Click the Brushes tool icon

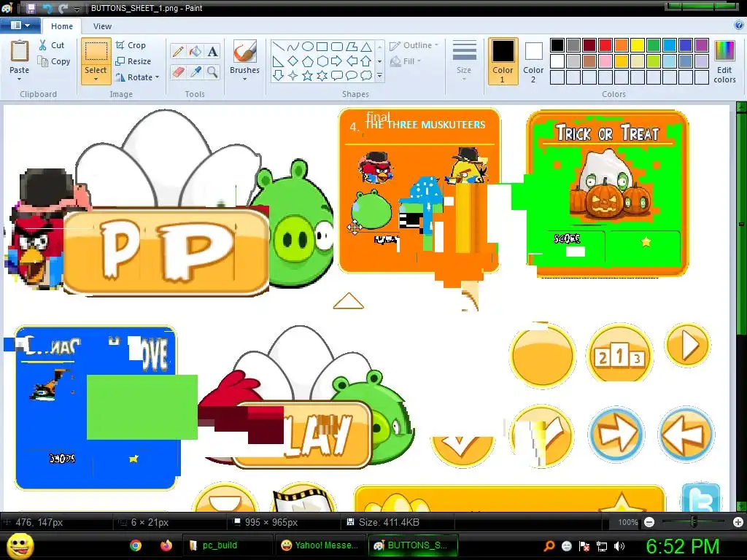coord(244,52)
